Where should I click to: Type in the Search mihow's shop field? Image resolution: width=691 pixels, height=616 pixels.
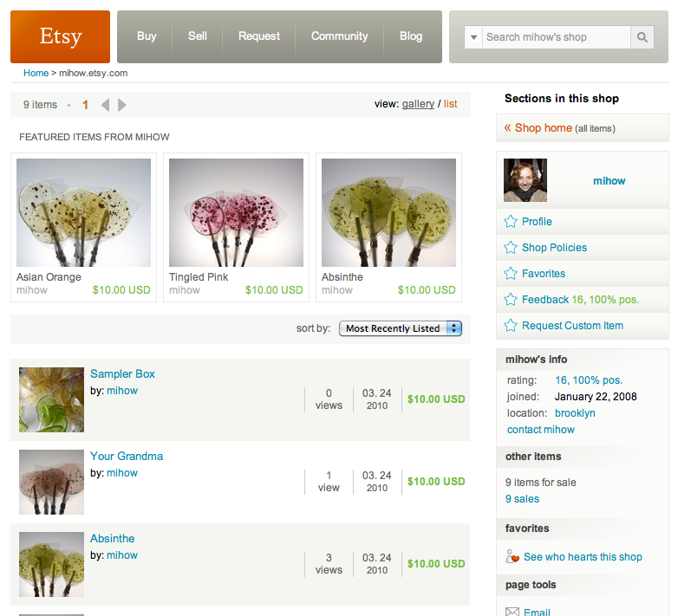(x=555, y=37)
